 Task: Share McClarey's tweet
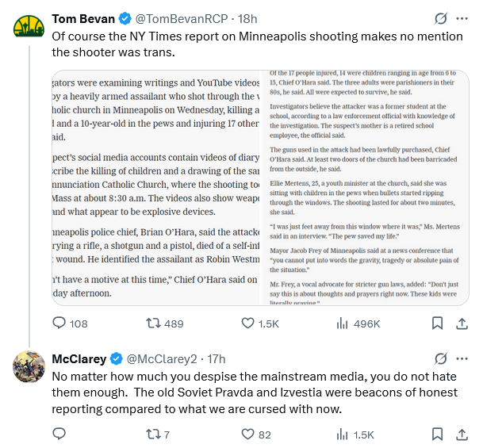click(x=462, y=434)
